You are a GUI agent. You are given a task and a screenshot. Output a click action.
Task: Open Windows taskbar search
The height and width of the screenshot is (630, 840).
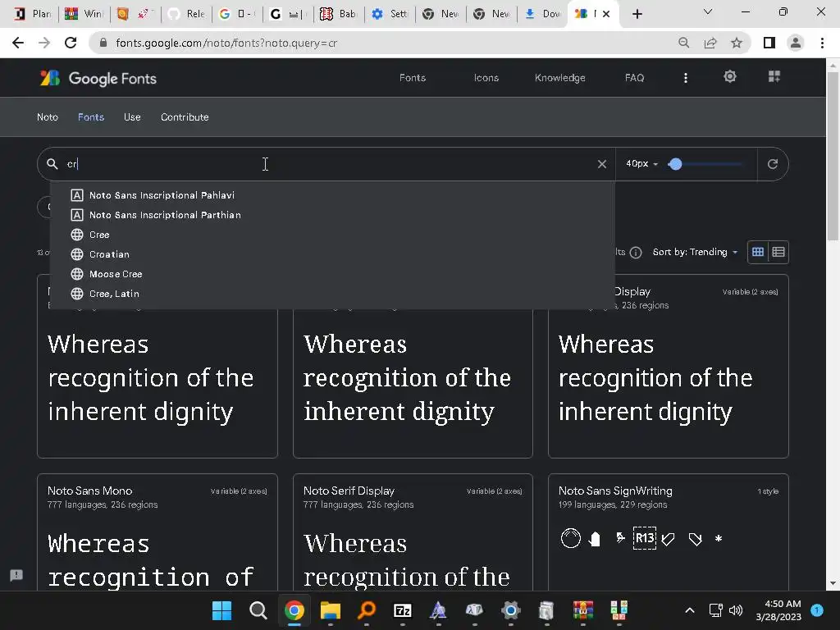258,610
